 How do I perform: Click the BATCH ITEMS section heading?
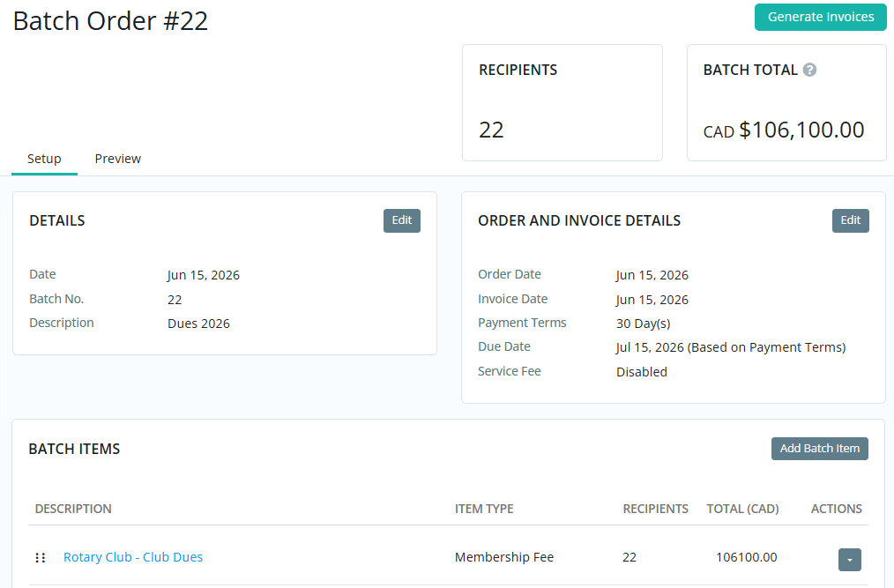(x=74, y=449)
